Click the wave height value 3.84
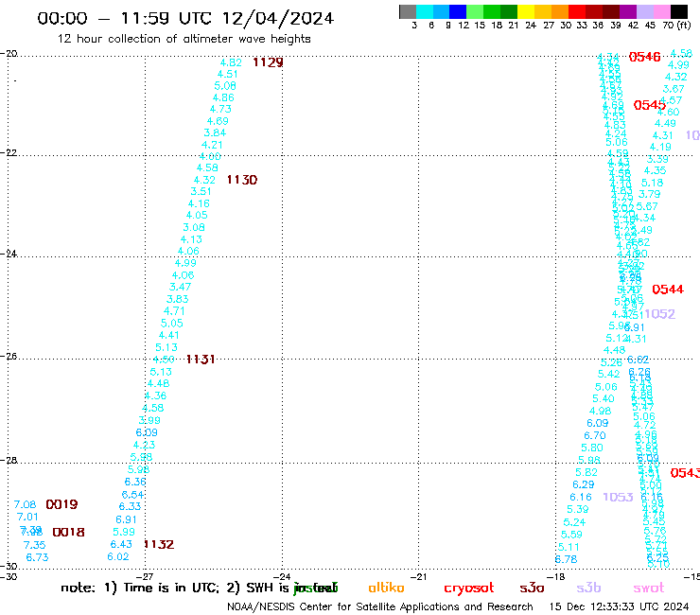This screenshot has height=615, width=700. 215,133
